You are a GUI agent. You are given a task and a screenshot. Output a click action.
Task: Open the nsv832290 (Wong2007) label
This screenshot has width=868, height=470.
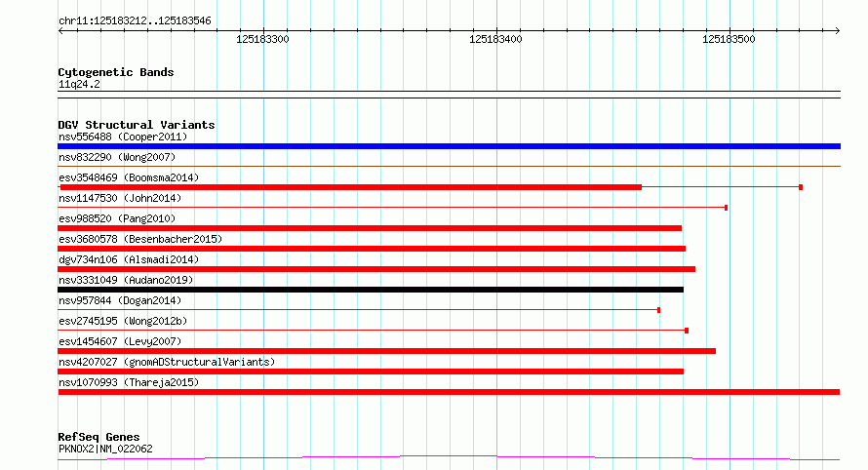(117, 157)
